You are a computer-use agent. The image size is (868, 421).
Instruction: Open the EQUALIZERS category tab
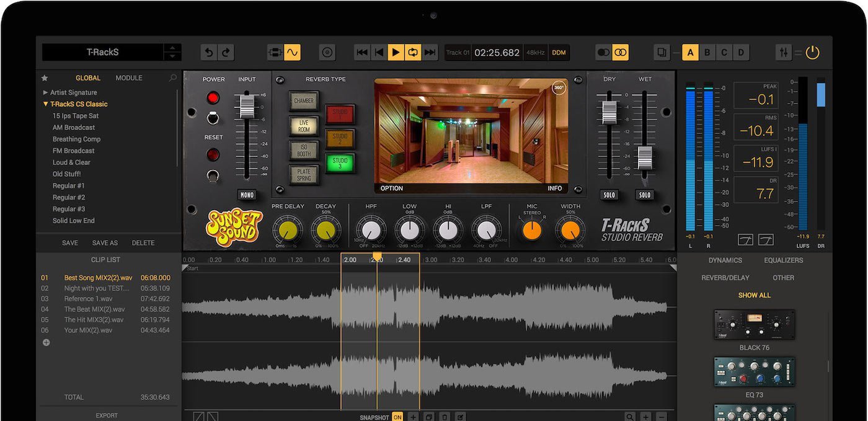tap(784, 260)
